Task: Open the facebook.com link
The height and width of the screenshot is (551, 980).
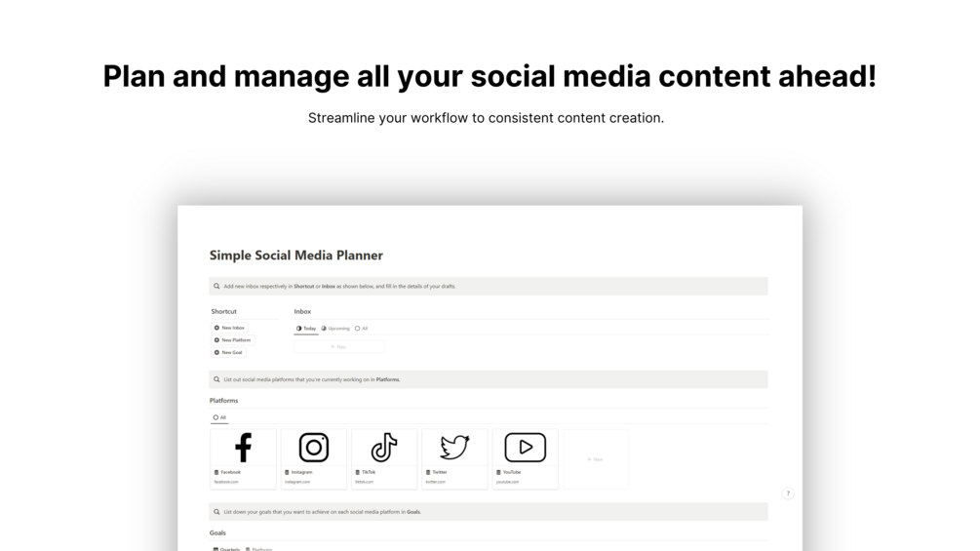Action: point(226,482)
